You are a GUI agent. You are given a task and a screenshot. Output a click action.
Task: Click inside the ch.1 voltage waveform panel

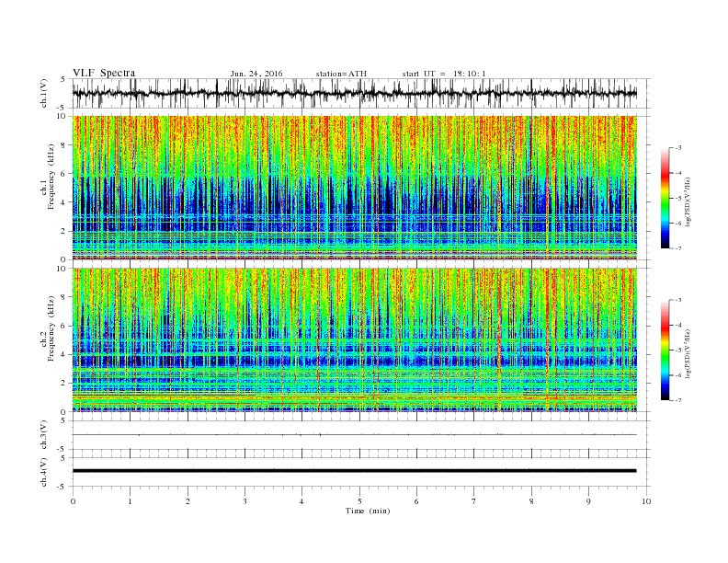360,93
